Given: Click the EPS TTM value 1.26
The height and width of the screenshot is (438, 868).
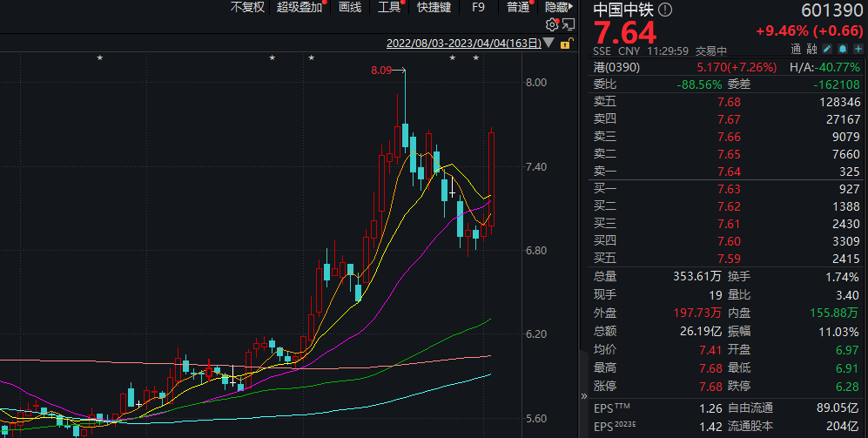Looking at the screenshot, I should point(710,408).
